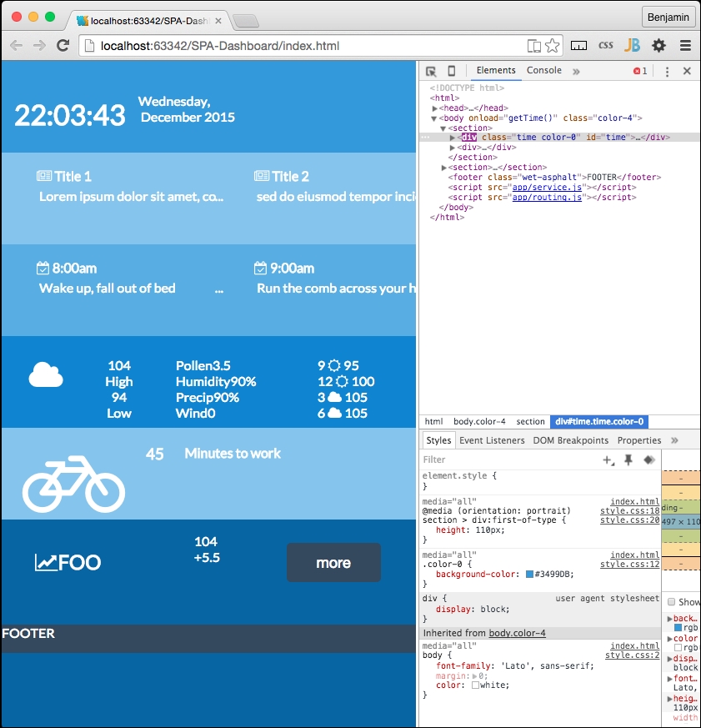Click the computed background rgb swatch
Screen dimensions: 701x728
[678, 628]
